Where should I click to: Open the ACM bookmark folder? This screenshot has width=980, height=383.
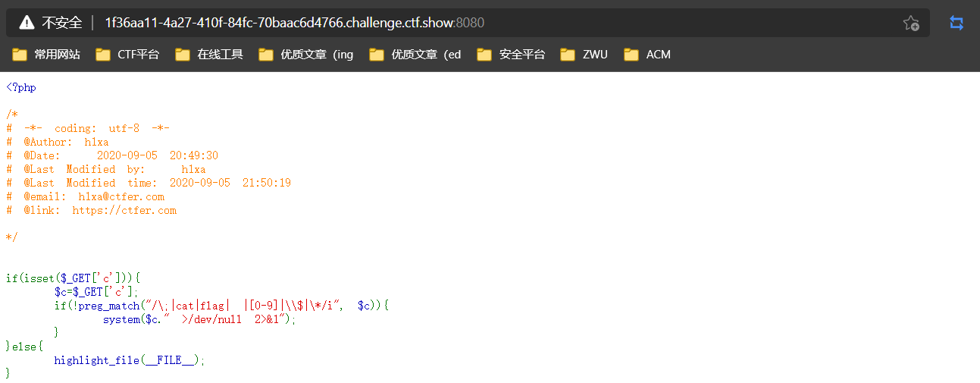tap(647, 55)
